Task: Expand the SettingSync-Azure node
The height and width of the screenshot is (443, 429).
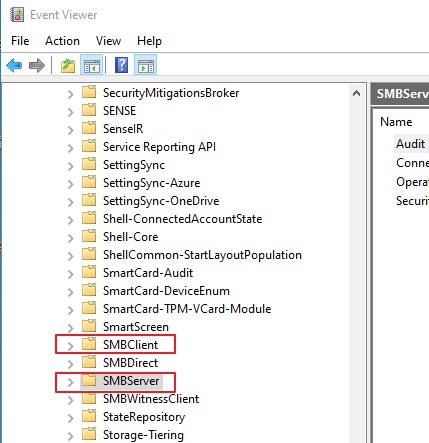Action: coord(70,184)
